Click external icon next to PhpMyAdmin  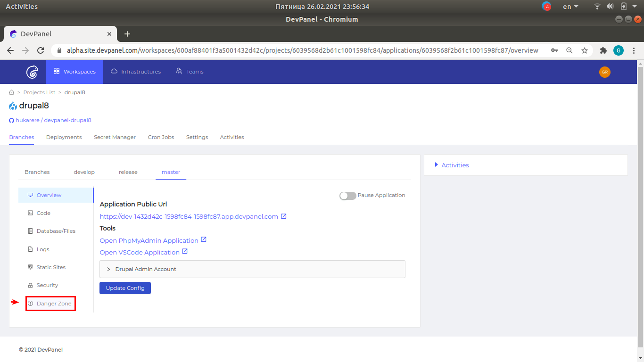204,239
